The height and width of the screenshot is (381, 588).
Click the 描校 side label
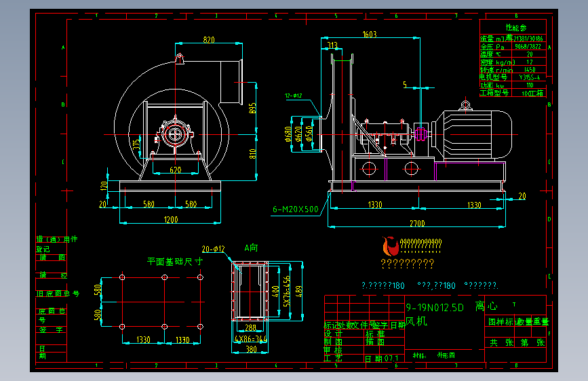54,275
